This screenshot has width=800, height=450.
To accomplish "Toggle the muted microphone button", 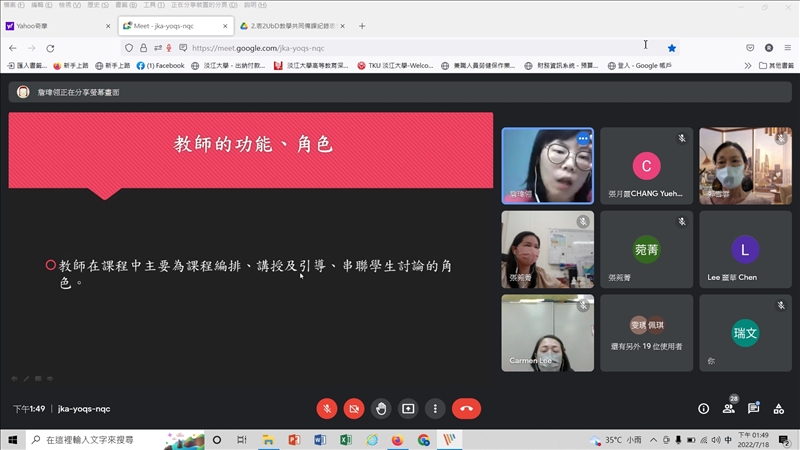I will pos(326,408).
